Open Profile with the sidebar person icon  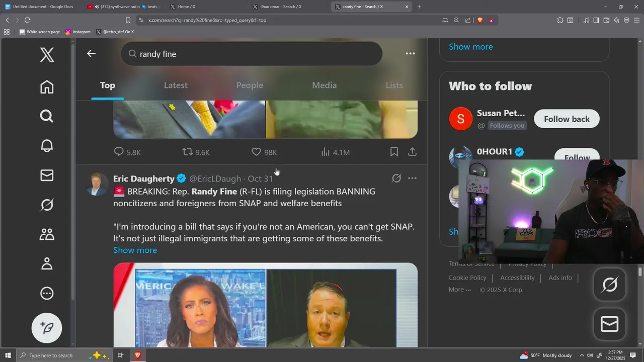coord(47,263)
